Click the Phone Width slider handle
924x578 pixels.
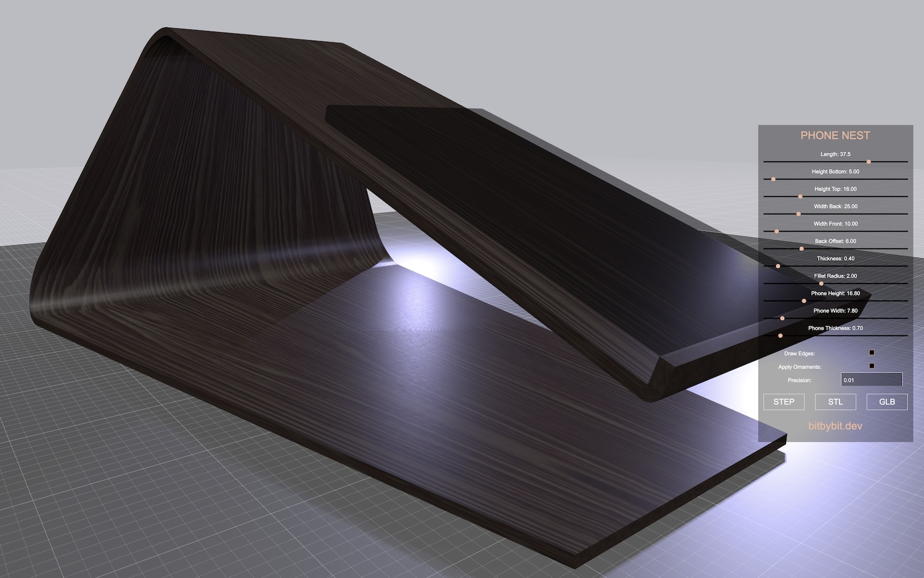point(782,318)
